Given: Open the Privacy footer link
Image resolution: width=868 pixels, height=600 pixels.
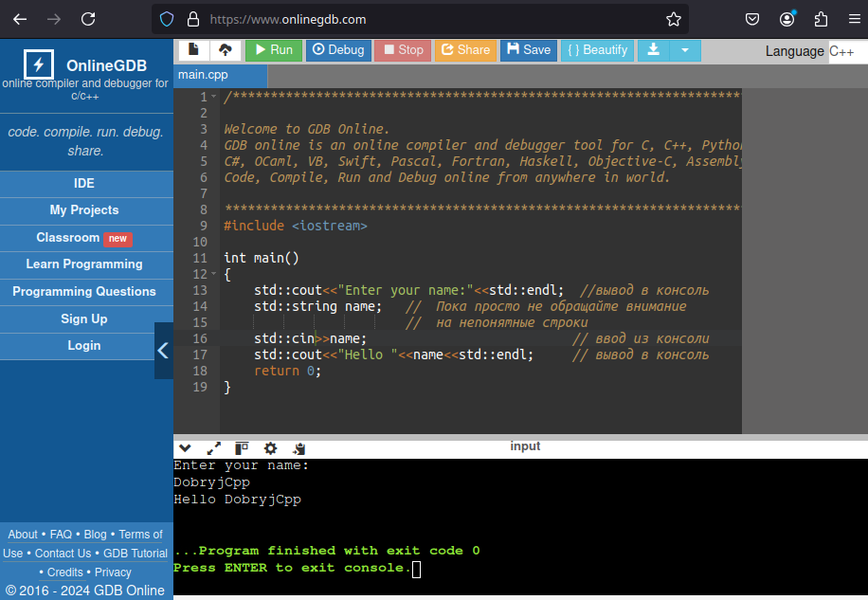Looking at the screenshot, I should point(113,572).
